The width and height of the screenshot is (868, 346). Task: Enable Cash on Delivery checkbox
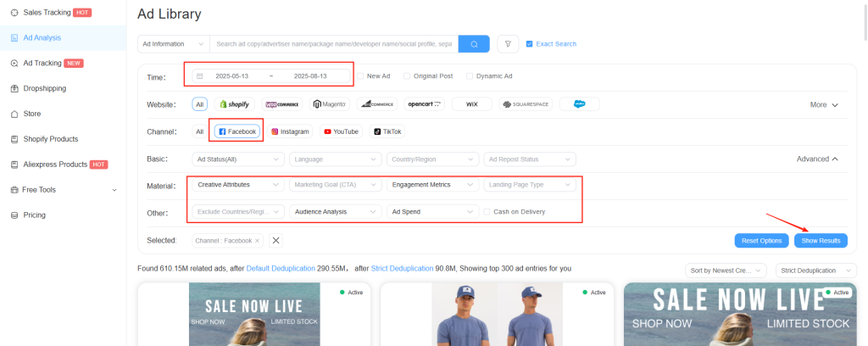pos(487,211)
